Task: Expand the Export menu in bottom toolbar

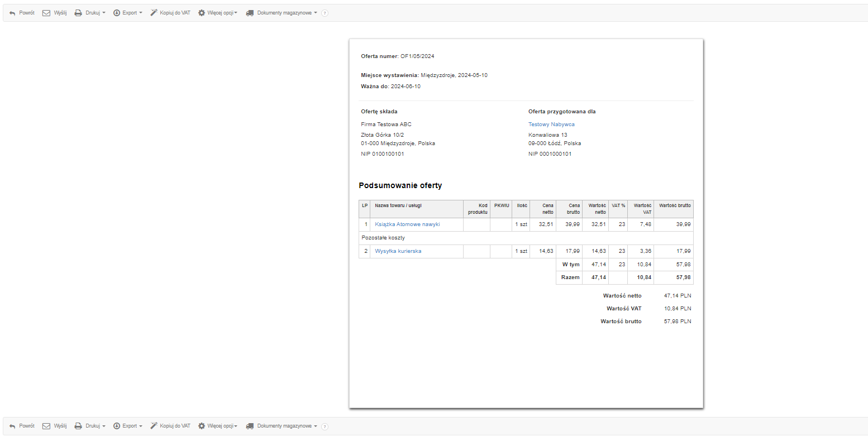Action: click(x=127, y=426)
